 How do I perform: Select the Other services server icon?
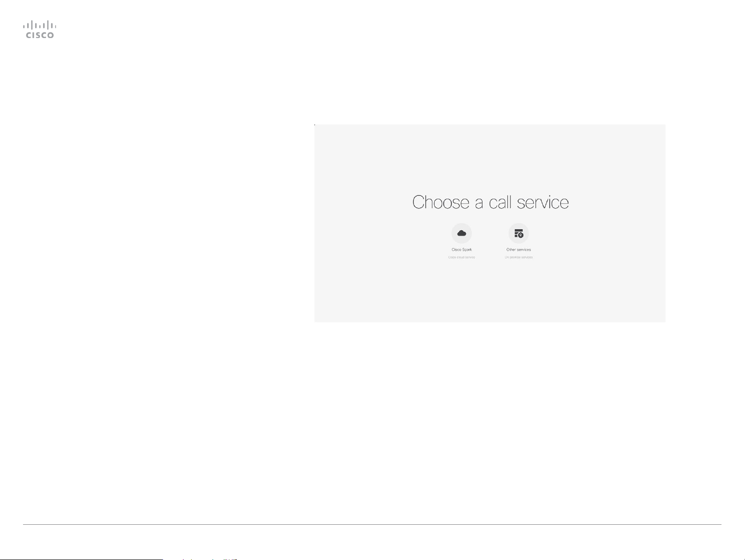518,233
